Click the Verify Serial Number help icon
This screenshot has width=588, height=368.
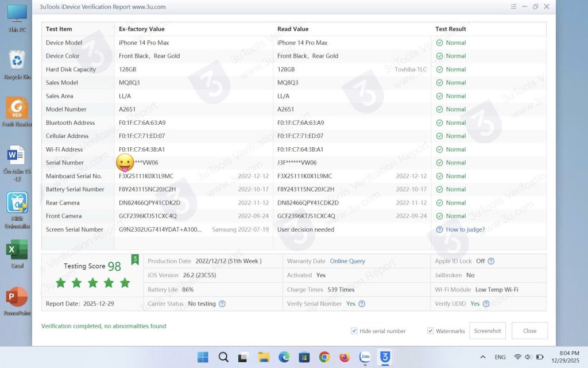(362, 304)
